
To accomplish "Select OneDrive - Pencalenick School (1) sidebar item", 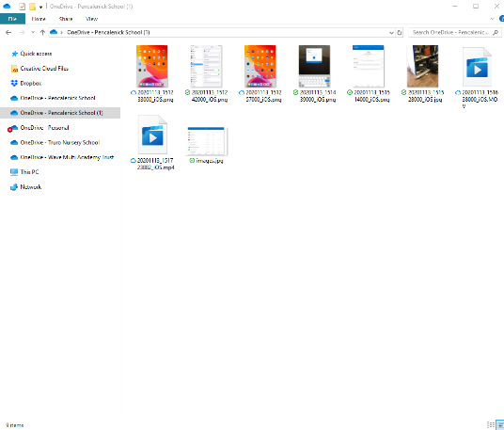I will tap(60, 113).
